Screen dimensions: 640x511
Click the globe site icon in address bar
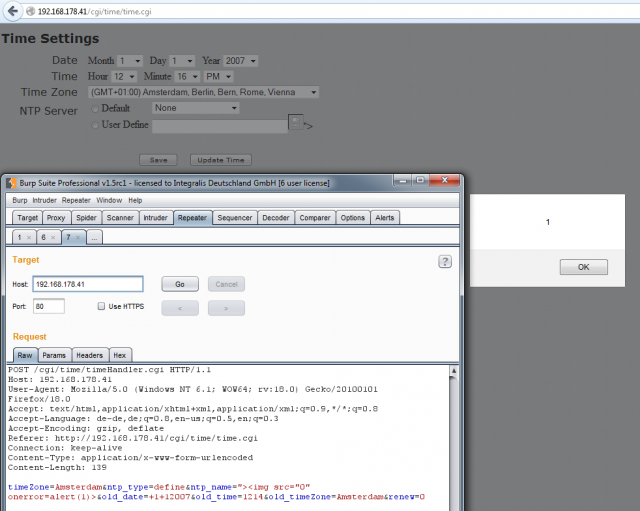[x=31, y=11]
